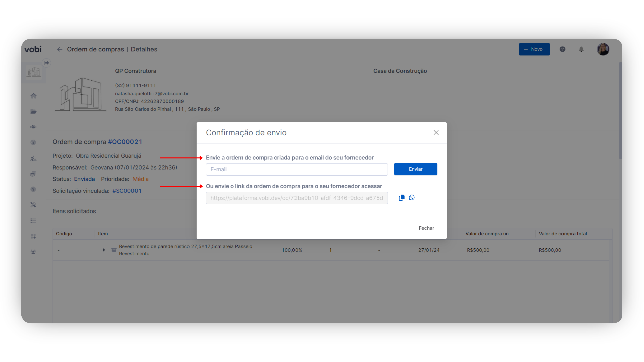Open the folder icon in sidebar

[33, 111]
